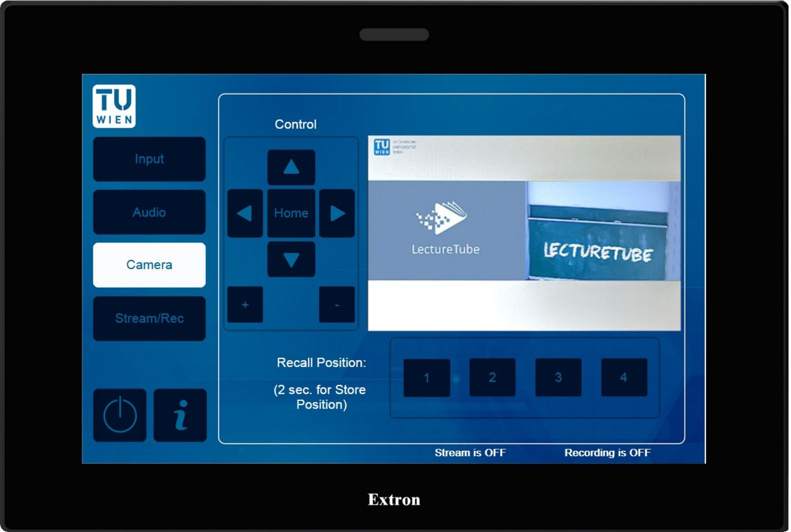Recall camera position preset 3
The height and width of the screenshot is (532, 791).
pyautogui.click(x=558, y=378)
